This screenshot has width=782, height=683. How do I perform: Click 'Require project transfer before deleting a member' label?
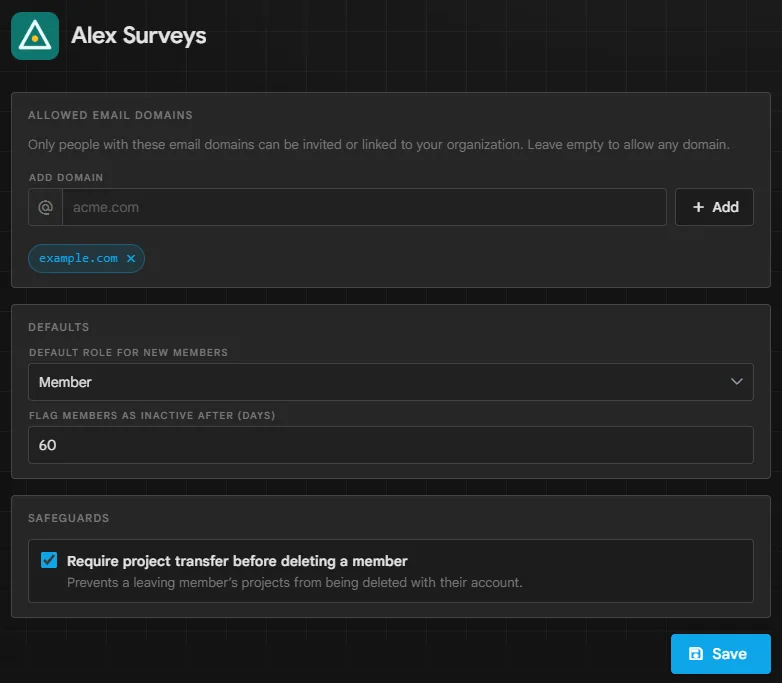(237, 561)
